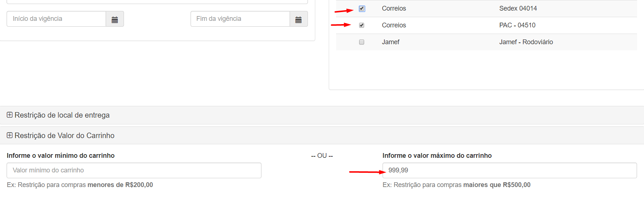Select the PAC - 04510 service name
Viewport: 644px width, 202px height.
(x=517, y=25)
